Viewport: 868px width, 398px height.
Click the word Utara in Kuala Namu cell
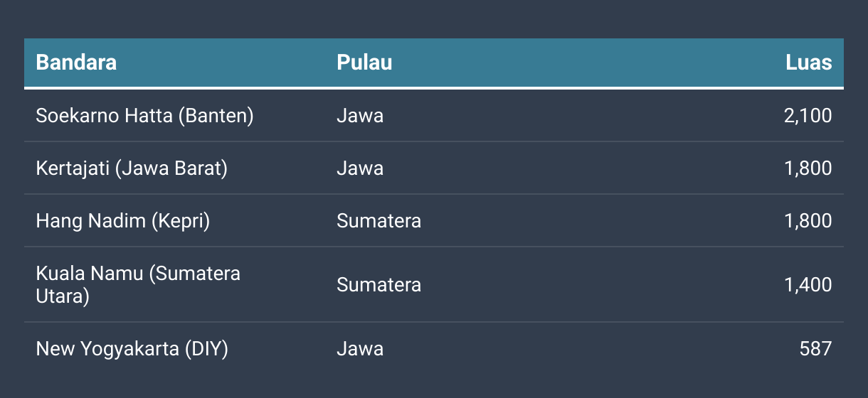tap(63, 296)
